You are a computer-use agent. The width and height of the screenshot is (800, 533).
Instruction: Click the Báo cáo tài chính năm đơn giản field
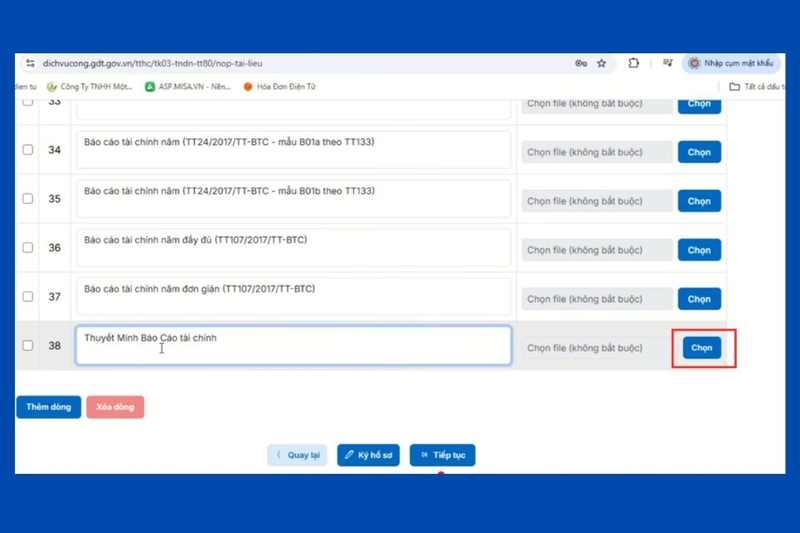293,296
